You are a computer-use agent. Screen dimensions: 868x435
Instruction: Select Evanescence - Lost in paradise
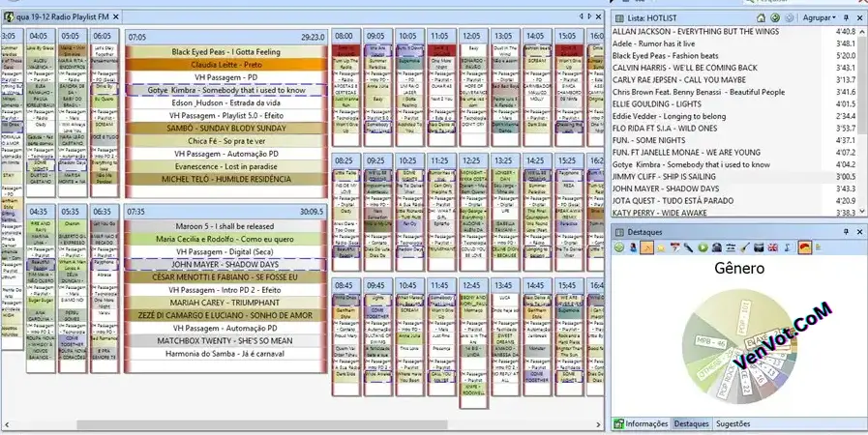tap(225, 166)
